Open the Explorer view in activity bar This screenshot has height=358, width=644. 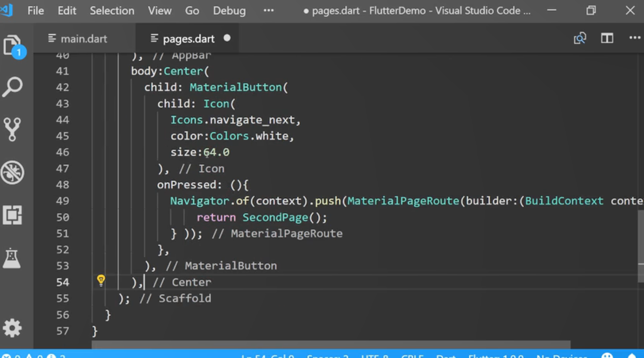(x=13, y=47)
